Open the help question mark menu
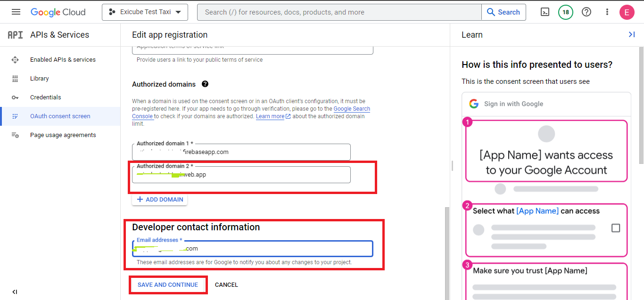 (x=586, y=12)
